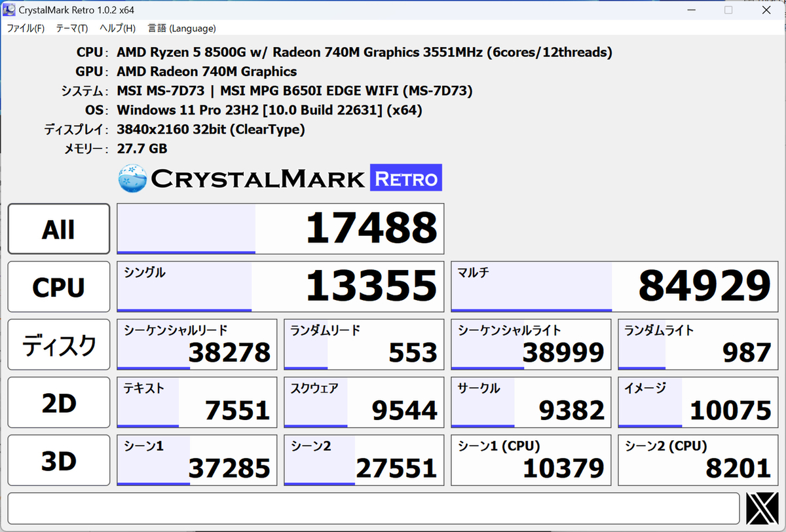Viewport: 786px width, 532px height.
Task: Click the シーケンシャルリード result box
Action: 196,344
